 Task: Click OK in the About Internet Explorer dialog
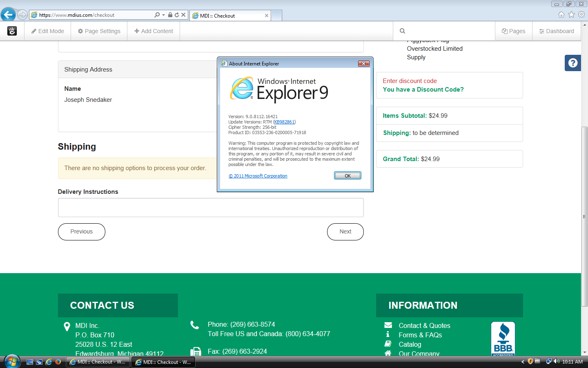347,175
